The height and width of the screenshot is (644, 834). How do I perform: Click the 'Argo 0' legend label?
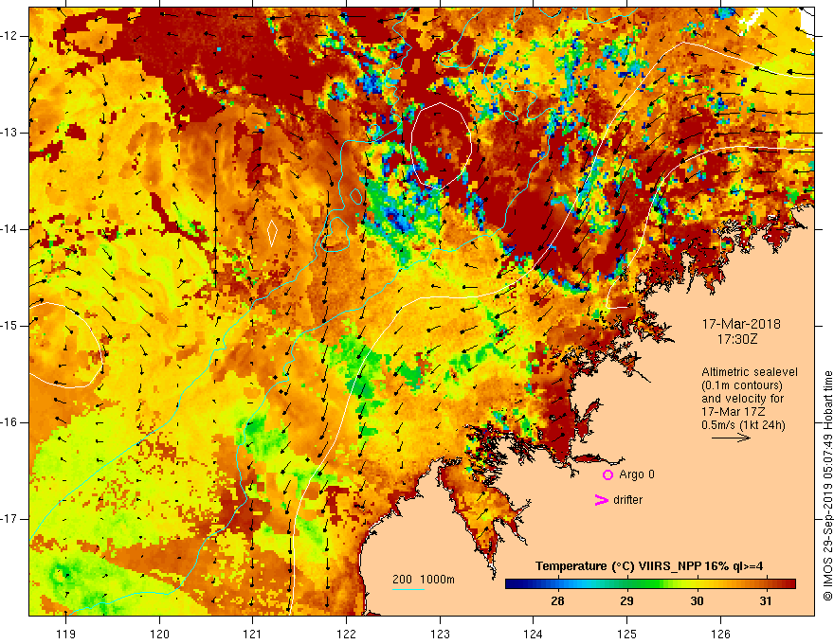pos(637,474)
